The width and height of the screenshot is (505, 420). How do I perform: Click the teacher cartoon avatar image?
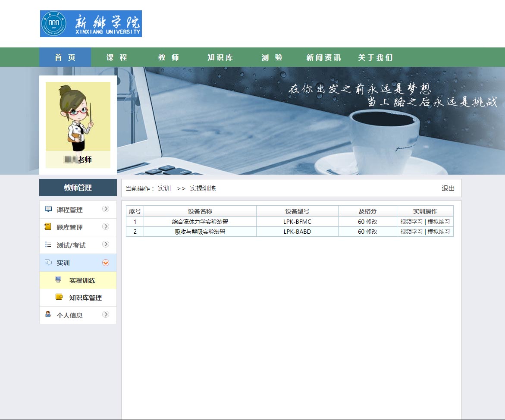78,116
